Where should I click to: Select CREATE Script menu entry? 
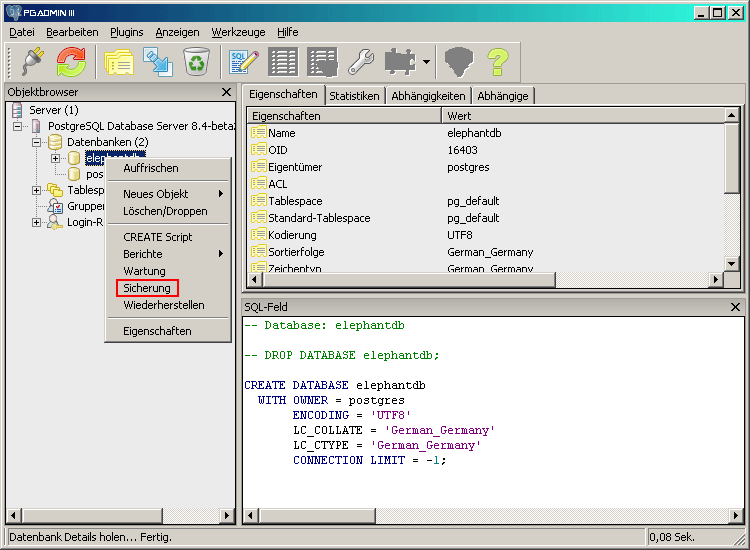[x=167, y=237]
